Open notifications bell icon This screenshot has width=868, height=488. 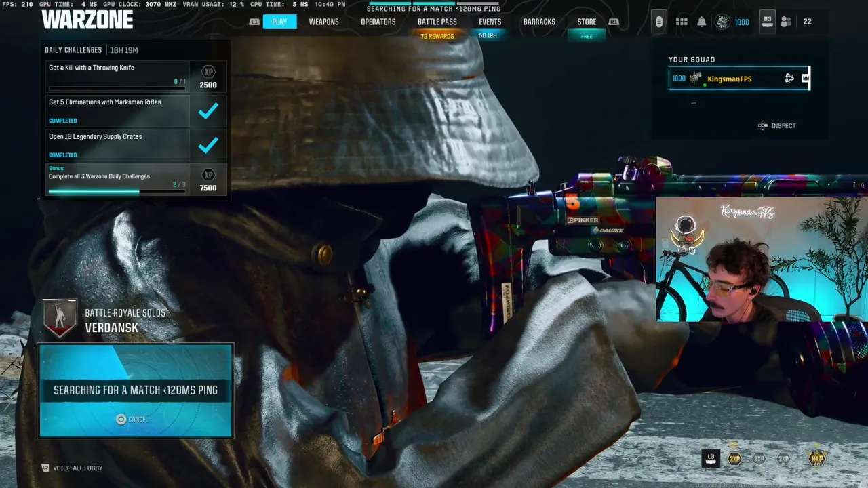(x=702, y=22)
